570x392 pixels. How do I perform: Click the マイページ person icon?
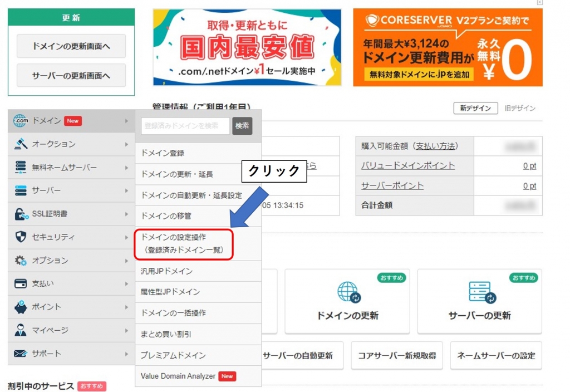click(21, 330)
